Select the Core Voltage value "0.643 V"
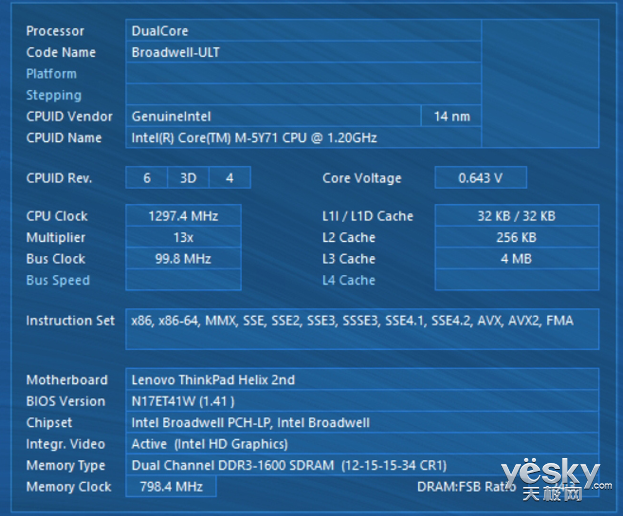 click(481, 178)
